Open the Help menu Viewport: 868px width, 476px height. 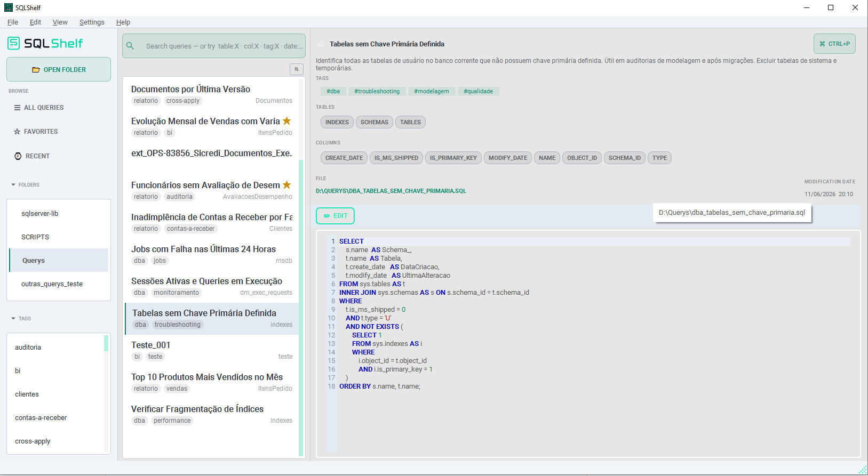pos(123,22)
